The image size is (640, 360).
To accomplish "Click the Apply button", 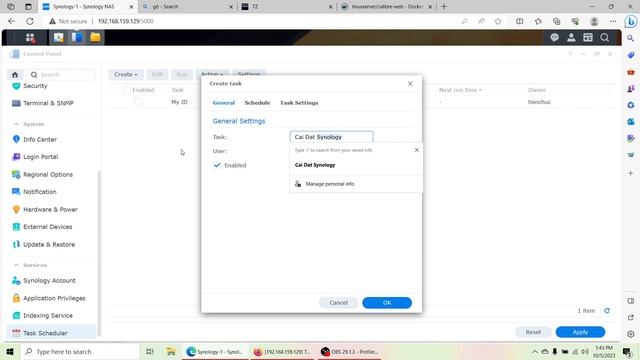I will tap(580, 332).
